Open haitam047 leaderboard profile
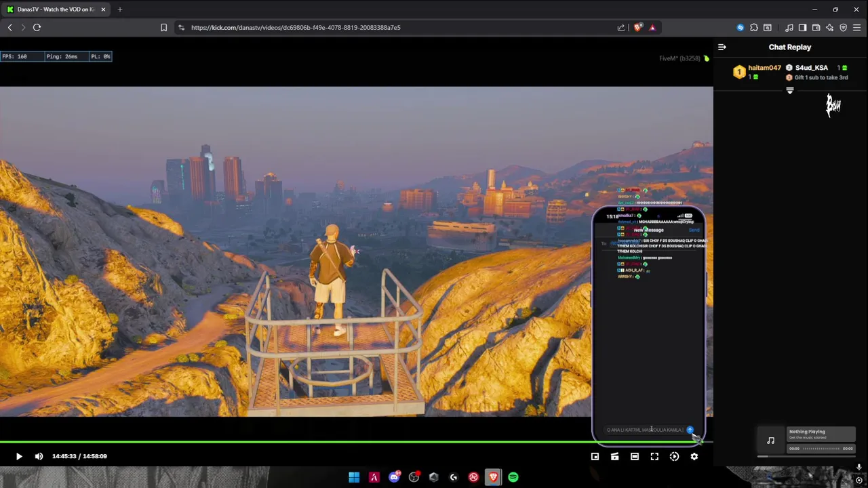The height and width of the screenshot is (488, 868). pos(764,68)
